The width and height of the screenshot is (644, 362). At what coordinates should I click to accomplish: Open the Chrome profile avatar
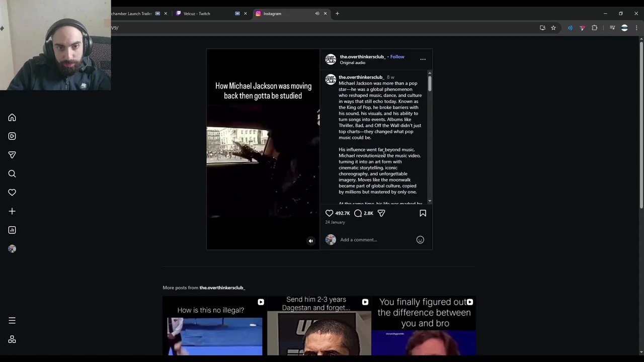pos(624,28)
